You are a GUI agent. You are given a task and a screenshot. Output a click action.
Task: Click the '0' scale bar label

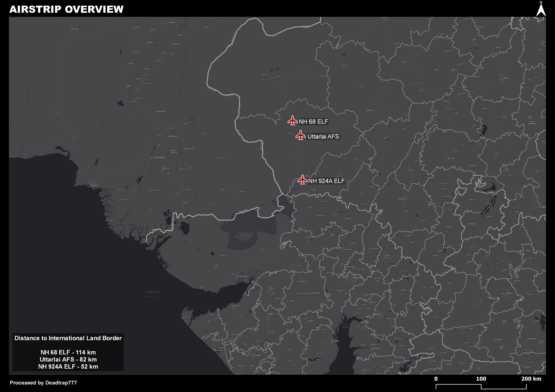pos(436,379)
